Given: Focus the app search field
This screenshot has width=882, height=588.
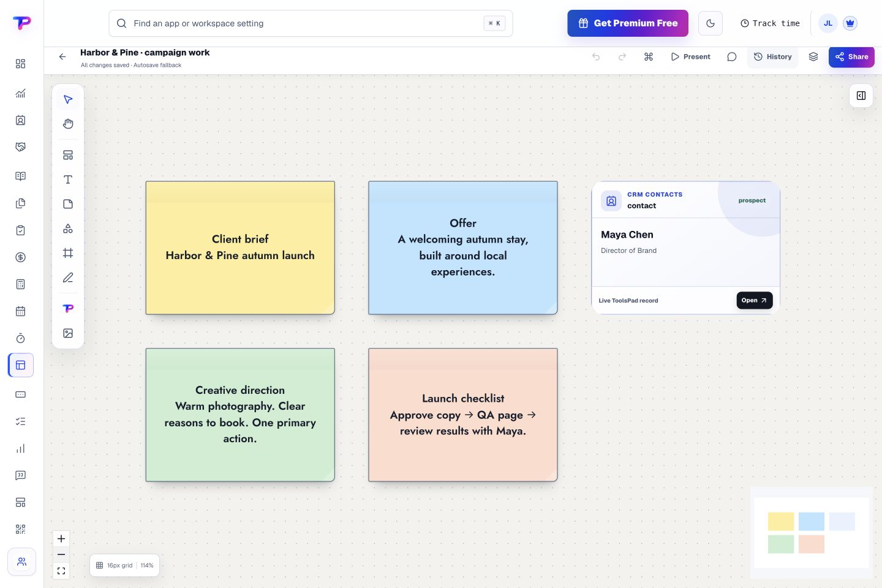Looking at the screenshot, I should point(311,23).
